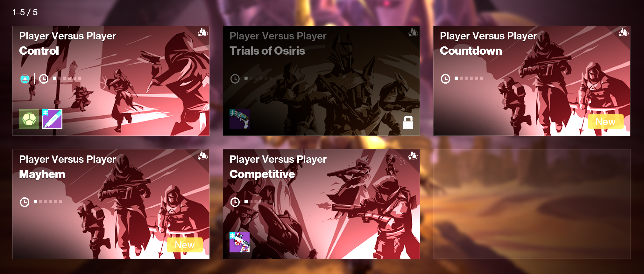Click the clock icon on Competitive card
The height and width of the screenshot is (274, 644).
(235, 202)
